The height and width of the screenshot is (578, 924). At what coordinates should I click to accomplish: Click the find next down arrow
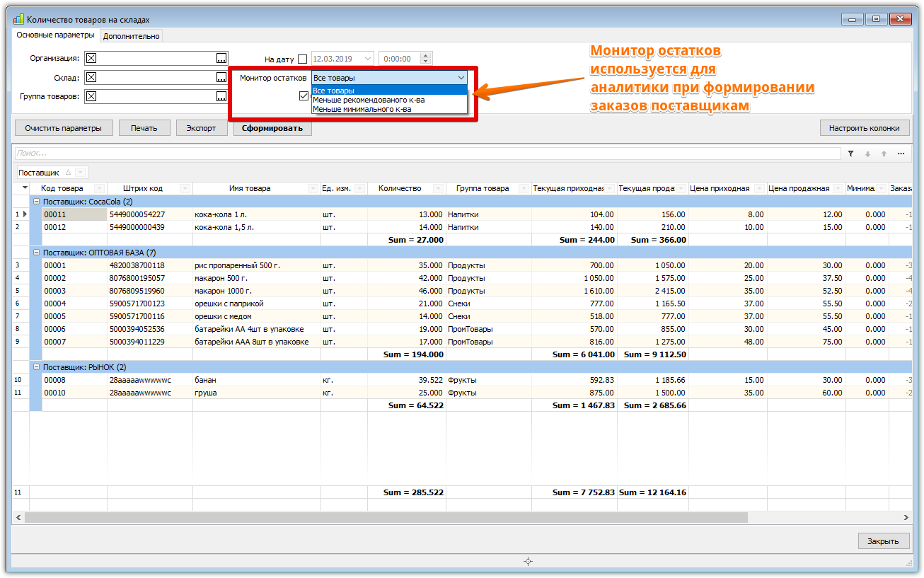click(867, 154)
